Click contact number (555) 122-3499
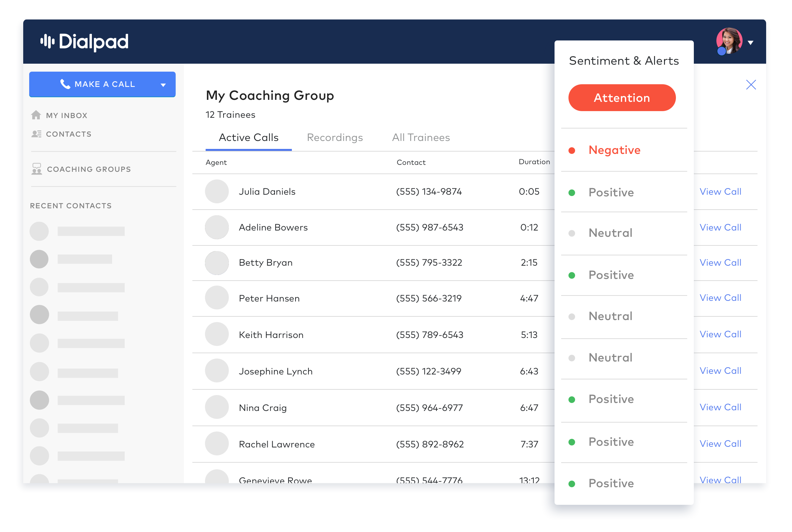Screen dimensions: 792x532 tap(429, 371)
